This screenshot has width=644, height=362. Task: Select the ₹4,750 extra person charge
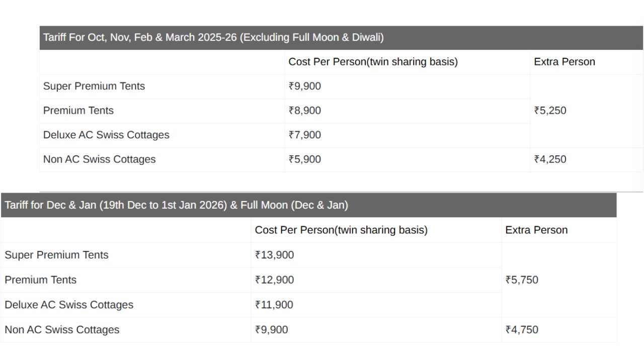click(522, 330)
